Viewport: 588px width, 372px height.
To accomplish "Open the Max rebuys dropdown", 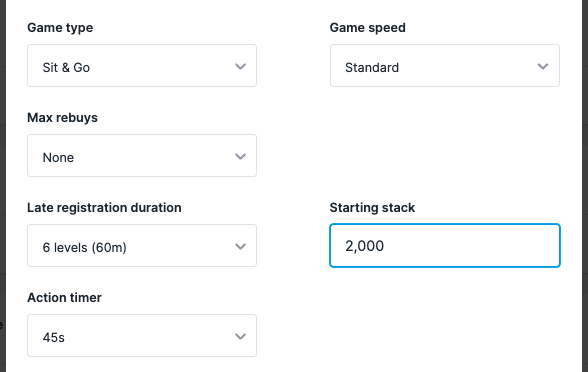I will [x=142, y=156].
